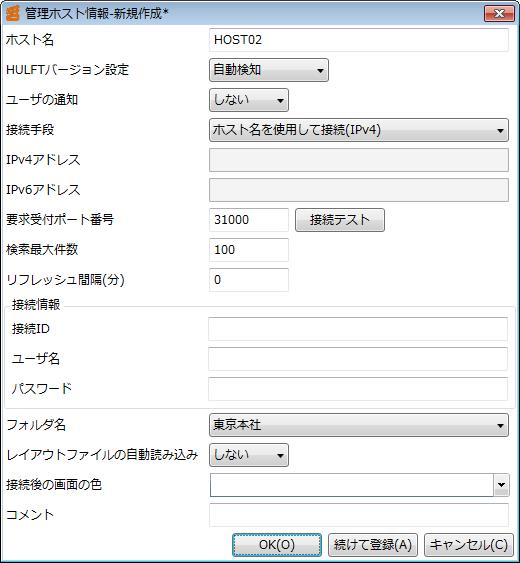Open the HULFTバージョン設定 dropdown
520x563 pixels.
269,70
